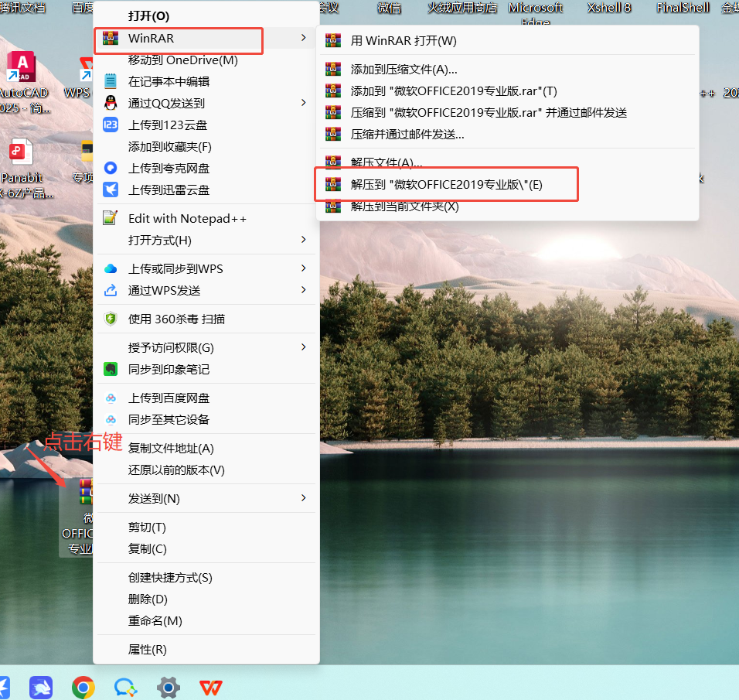Click the Evernote elephant icon
Viewport: 739px width, 700px height.
[x=111, y=369]
